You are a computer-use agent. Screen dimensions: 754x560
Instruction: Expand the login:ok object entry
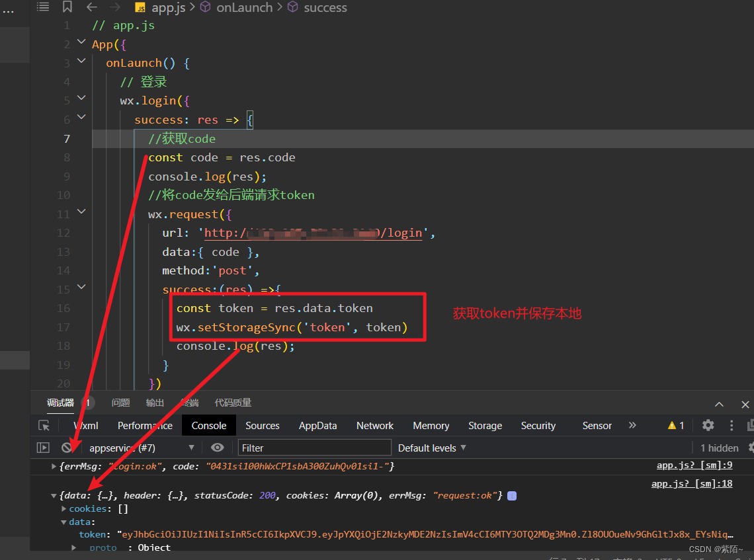coord(54,466)
